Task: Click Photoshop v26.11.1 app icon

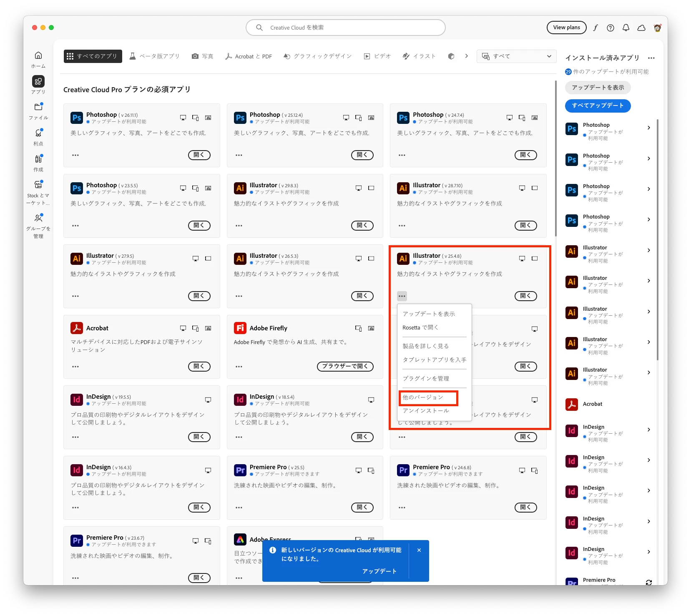Action: coord(77,118)
